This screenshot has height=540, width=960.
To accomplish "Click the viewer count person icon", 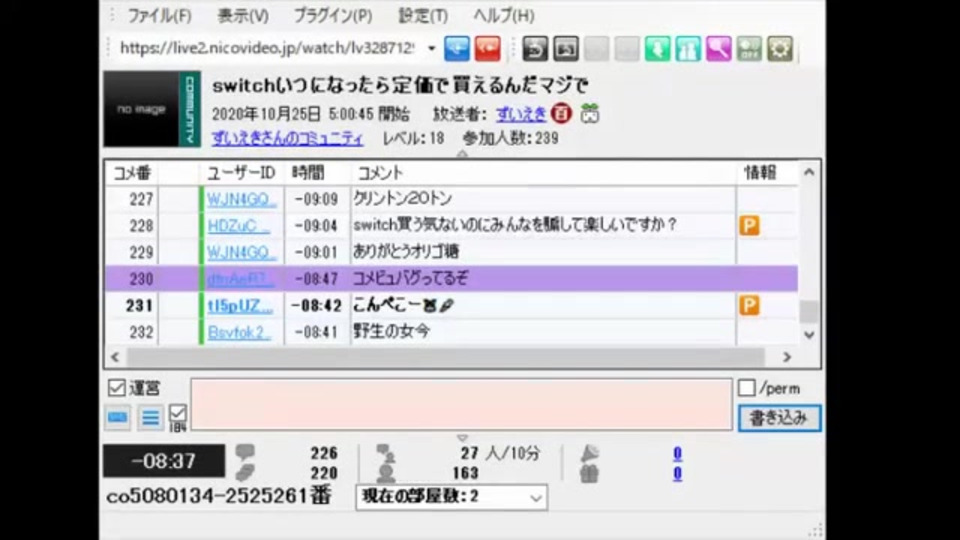I will pyautogui.click(x=386, y=473).
